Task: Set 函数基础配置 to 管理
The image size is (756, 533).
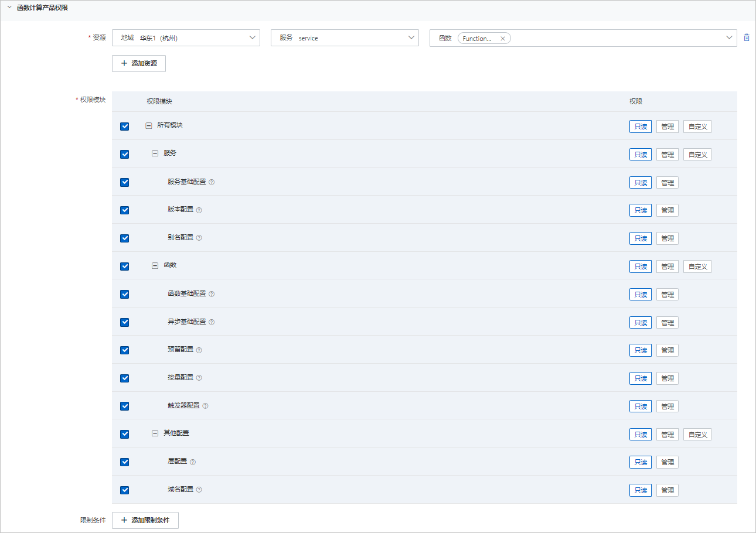Action: (668, 295)
